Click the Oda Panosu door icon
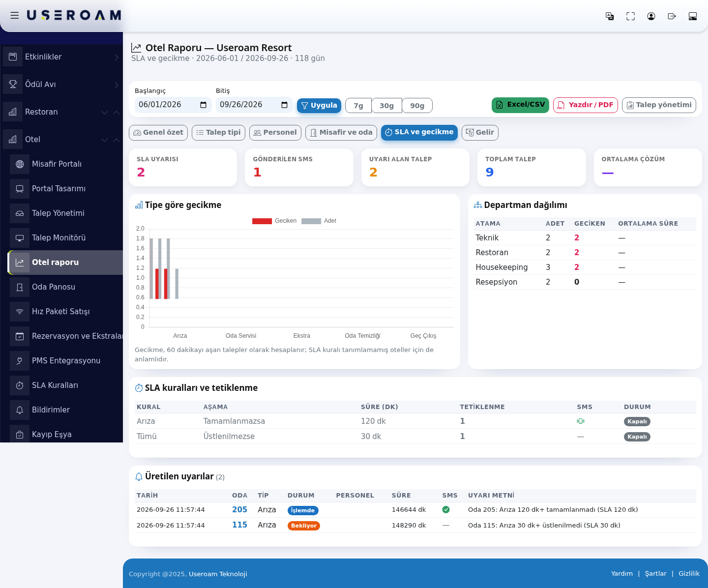Viewport: 708px width, 588px height. coord(20,287)
